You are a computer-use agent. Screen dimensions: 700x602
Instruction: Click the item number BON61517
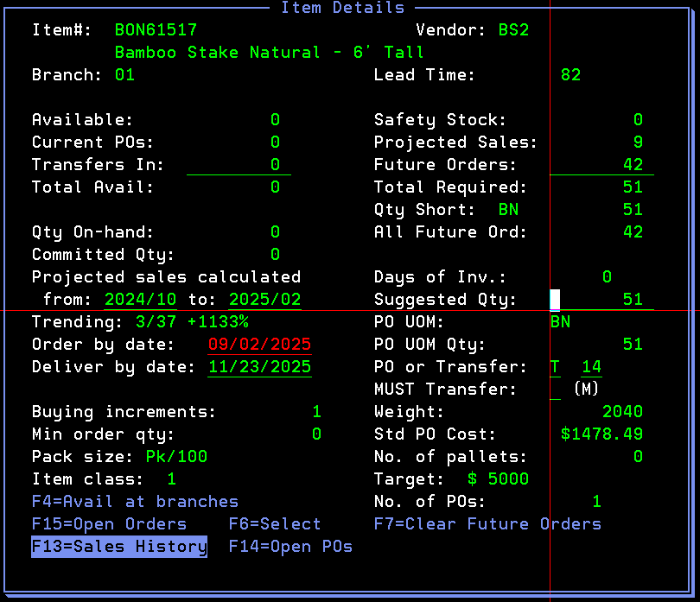click(x=156, y=30)
